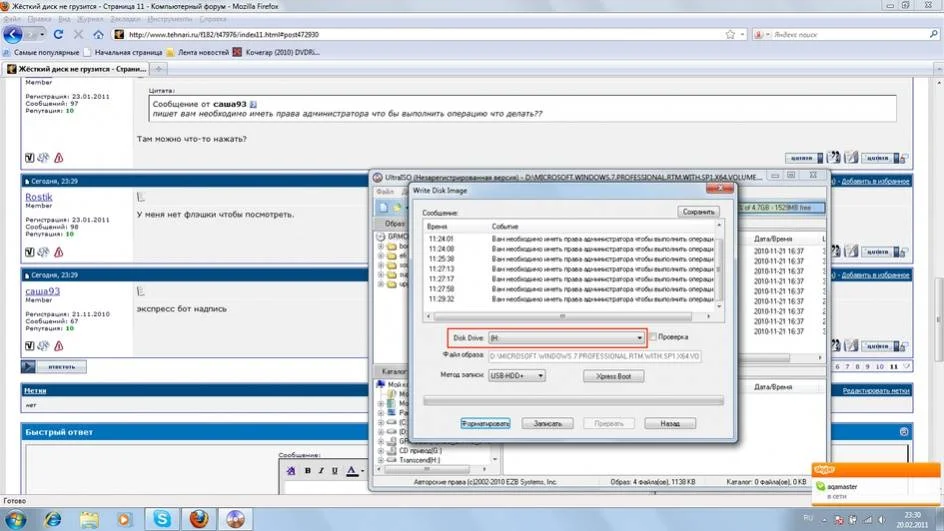
Task: Click the Xpress Boot button
Action: pyautogui.click(x=613, y=376)
